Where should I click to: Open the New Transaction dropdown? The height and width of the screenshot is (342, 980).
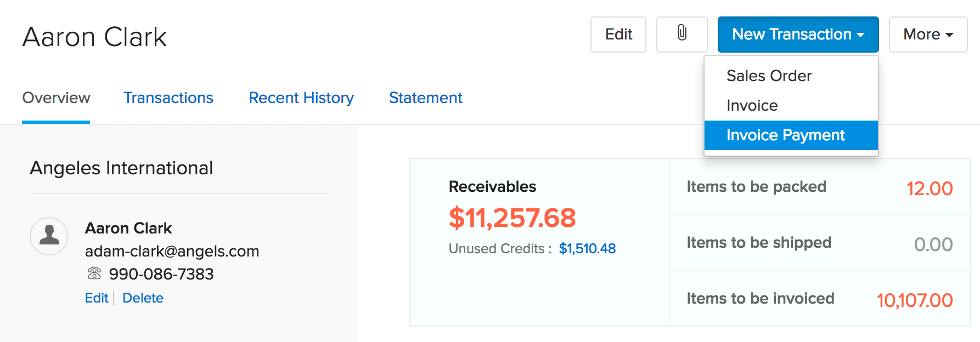[x=798, y=34]
